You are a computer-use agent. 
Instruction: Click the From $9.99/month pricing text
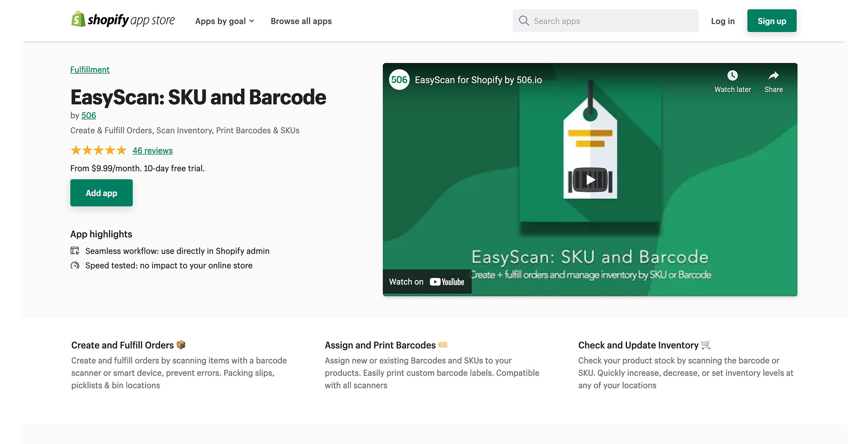pos(137,168)
